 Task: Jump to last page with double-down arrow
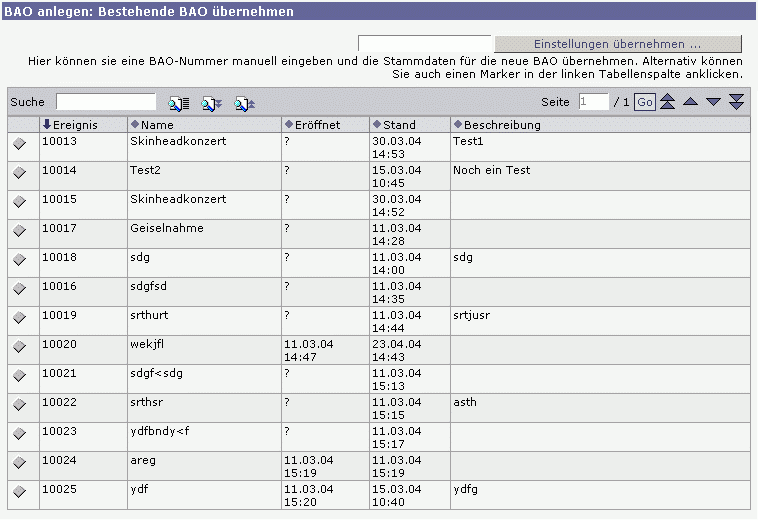(736, 102)
